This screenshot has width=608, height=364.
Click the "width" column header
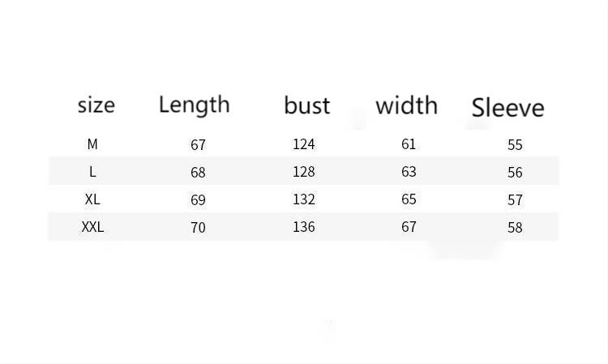406,105
